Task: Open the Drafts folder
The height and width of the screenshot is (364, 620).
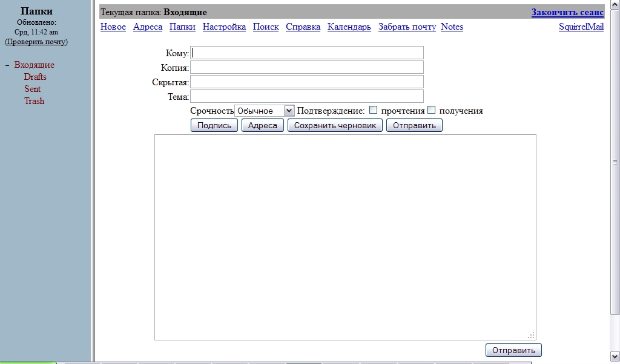Action: pyautogui.click(x=35, y=77)
